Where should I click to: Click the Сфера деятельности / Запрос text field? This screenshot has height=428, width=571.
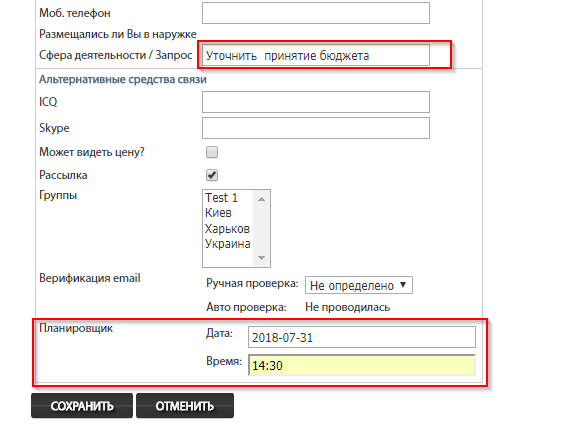[x=316, y=55]
